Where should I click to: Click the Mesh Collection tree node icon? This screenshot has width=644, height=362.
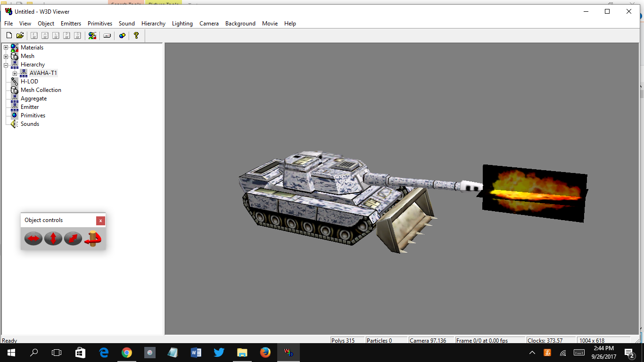(15, 90)
